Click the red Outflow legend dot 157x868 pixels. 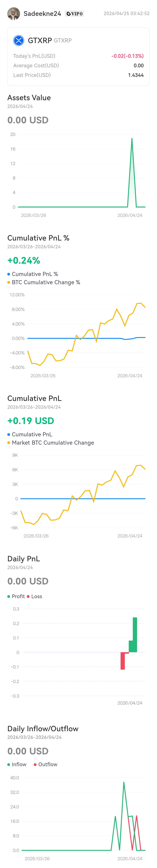click(x=35, y=764)
